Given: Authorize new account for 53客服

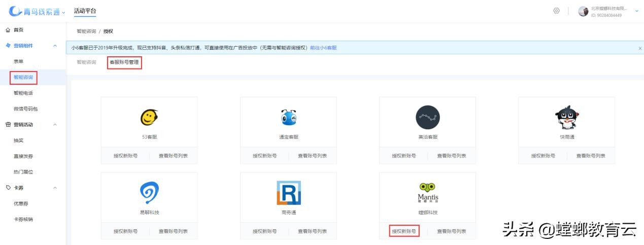Looking at the screenshot, I should [125, 156].
